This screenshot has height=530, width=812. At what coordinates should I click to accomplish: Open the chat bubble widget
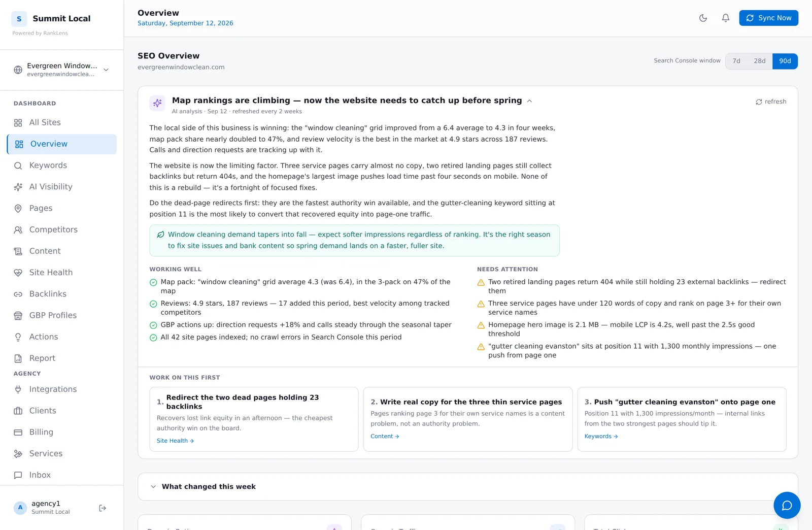787,505
